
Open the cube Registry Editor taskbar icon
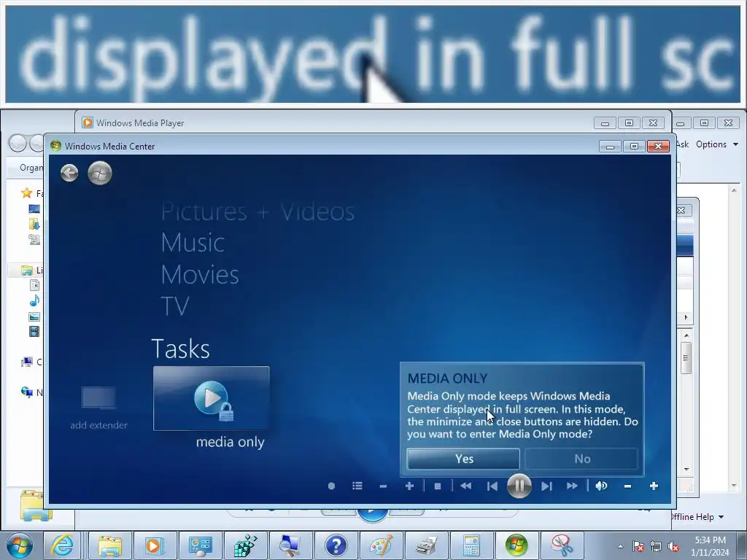click(x=245, y=545)
